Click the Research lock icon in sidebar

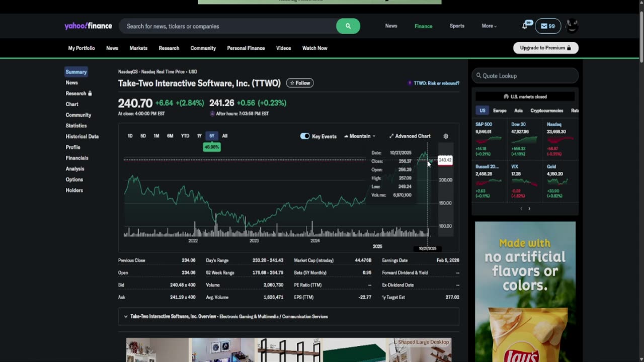coord(90,94)
